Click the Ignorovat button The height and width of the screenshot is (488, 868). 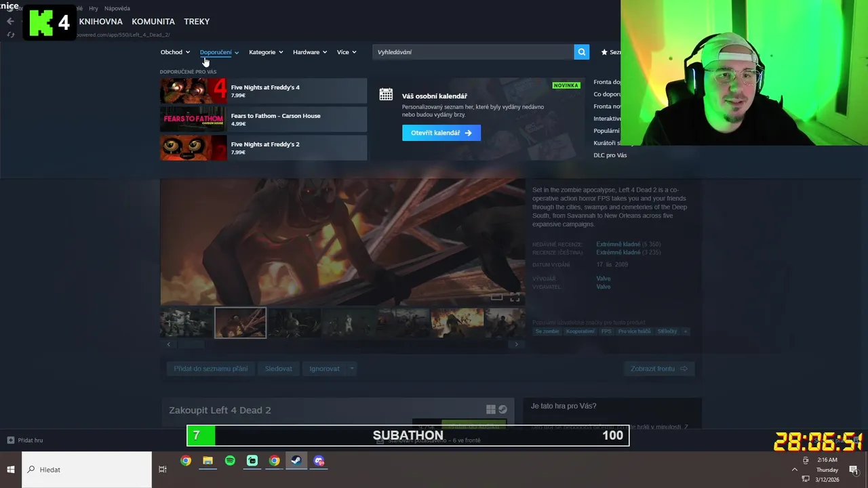324,369
